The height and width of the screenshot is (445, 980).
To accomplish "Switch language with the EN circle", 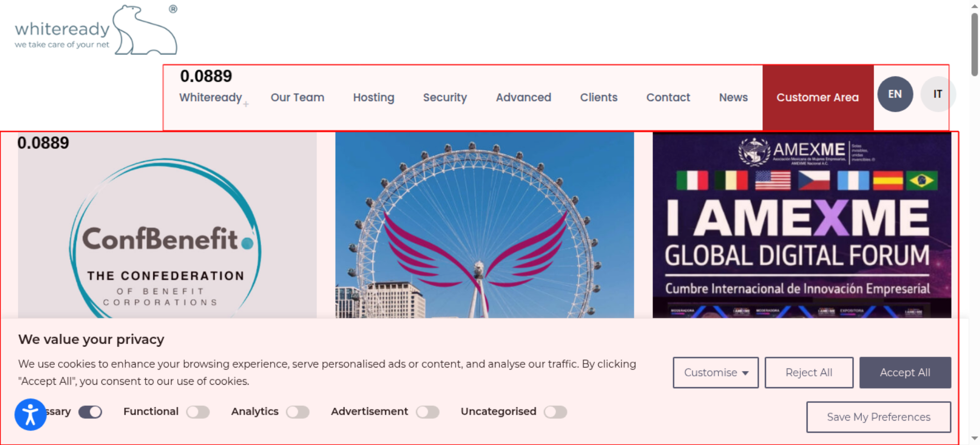I will point(895,94).
